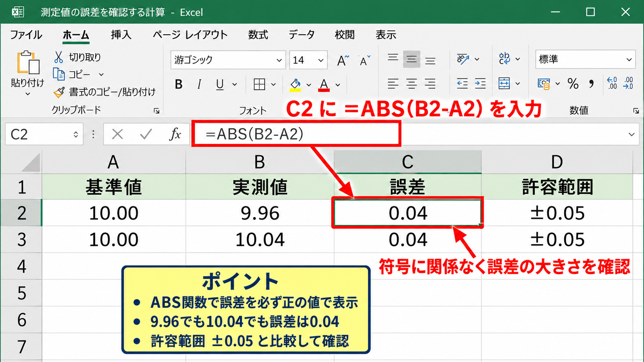
Task: Apply percent style format
Action: [573, 83]
